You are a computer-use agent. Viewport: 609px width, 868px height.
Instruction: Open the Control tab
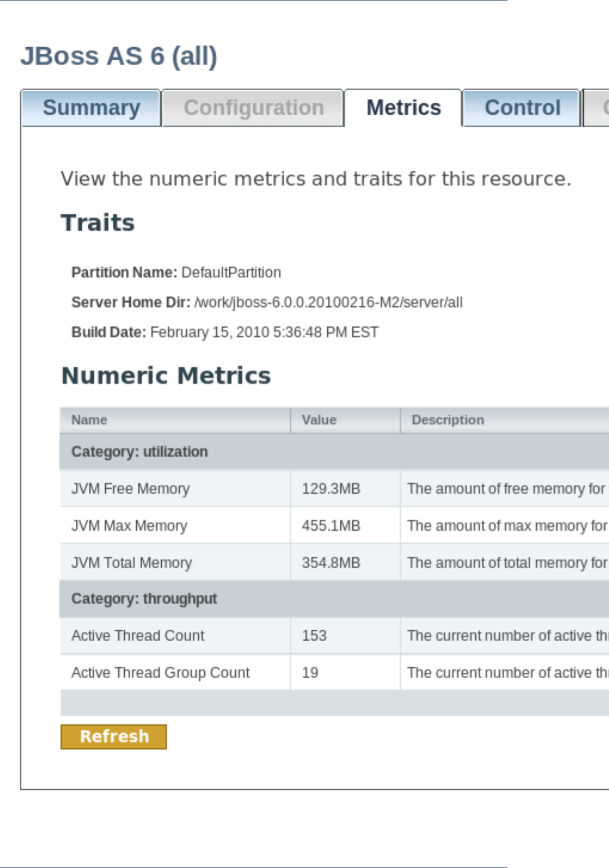click(522, 108)
